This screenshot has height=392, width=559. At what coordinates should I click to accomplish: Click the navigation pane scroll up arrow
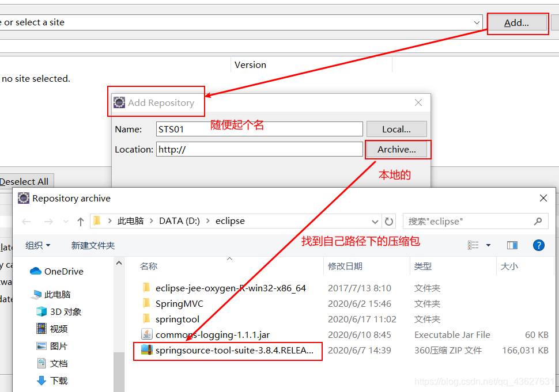click(119, 263)
